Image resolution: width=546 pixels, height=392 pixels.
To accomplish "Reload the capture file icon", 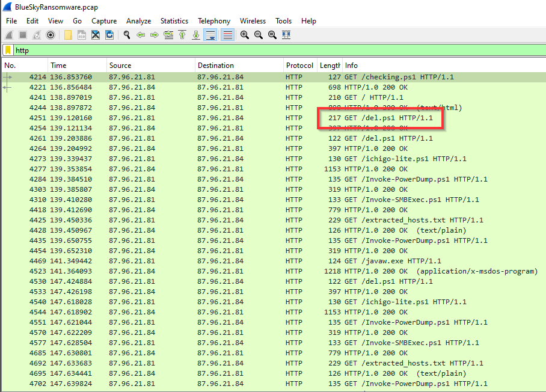I will (x=109, y=35).
